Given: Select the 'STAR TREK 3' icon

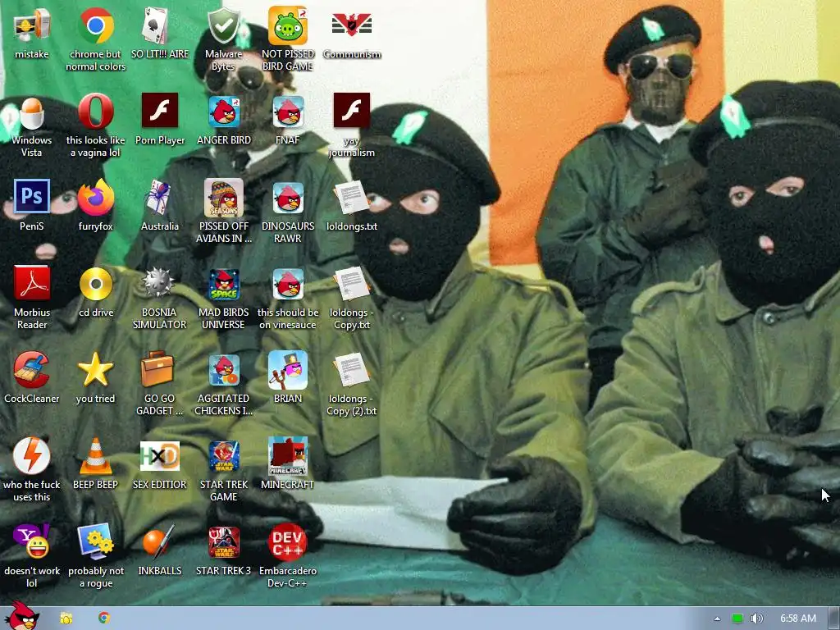Looking at the screenshot, I should coord(224,542).
